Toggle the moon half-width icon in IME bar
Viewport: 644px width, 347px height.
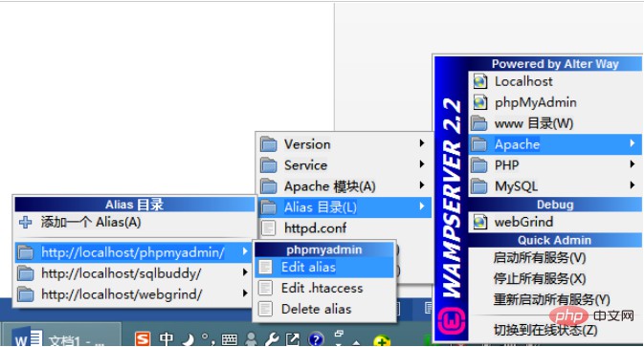coord(189,339)
